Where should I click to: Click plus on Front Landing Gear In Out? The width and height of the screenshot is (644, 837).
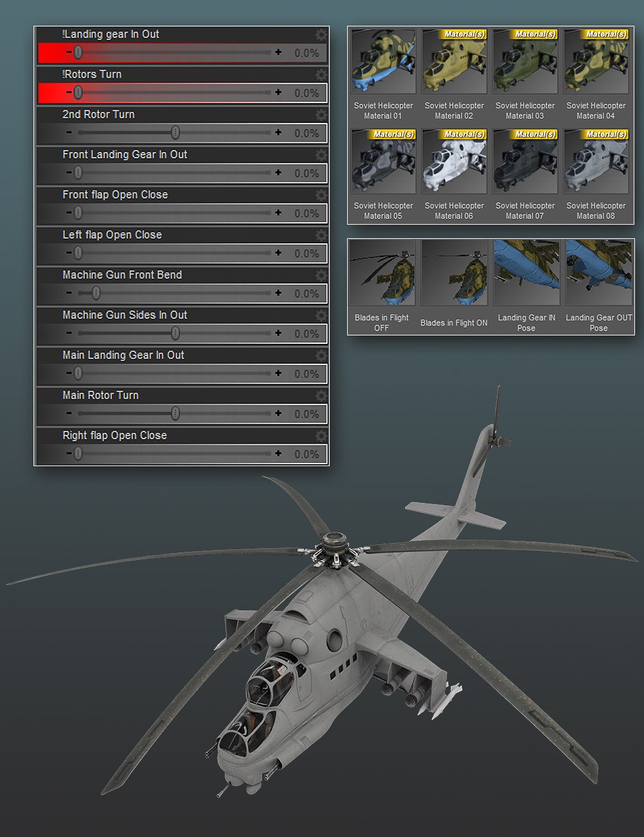point(278,173)
